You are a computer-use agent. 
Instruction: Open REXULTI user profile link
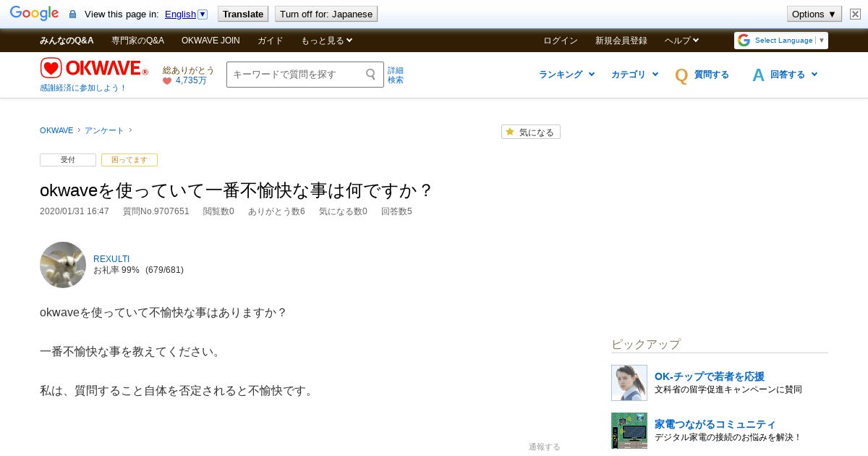point(111,259)
